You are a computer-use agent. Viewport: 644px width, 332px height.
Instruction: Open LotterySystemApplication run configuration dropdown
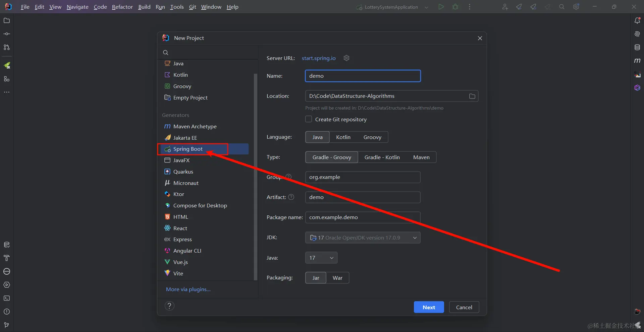[x=392, y=7]
